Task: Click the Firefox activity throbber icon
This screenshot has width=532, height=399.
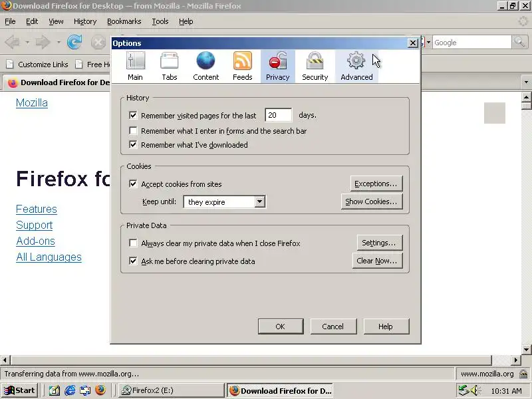Action: click(523, 21)
